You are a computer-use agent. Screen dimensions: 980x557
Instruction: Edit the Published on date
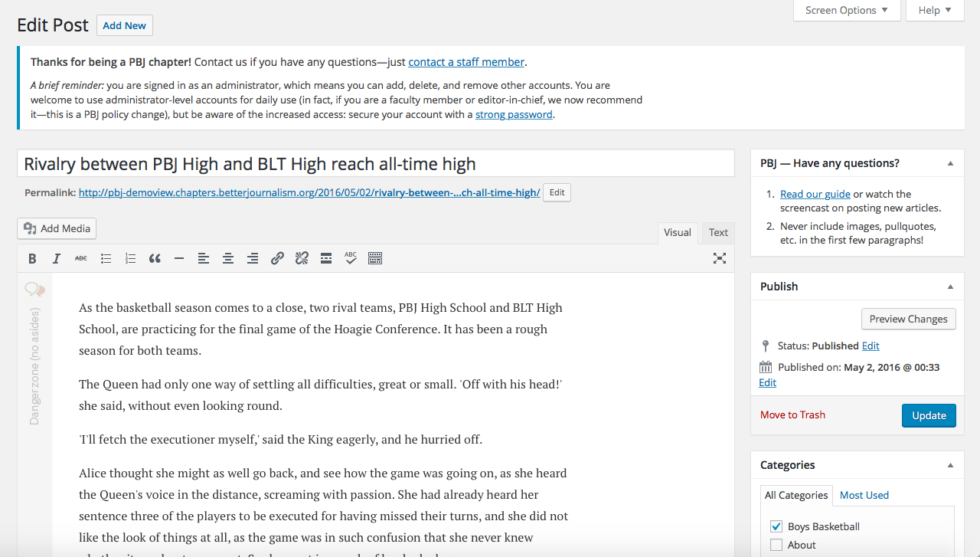point(767,382)
